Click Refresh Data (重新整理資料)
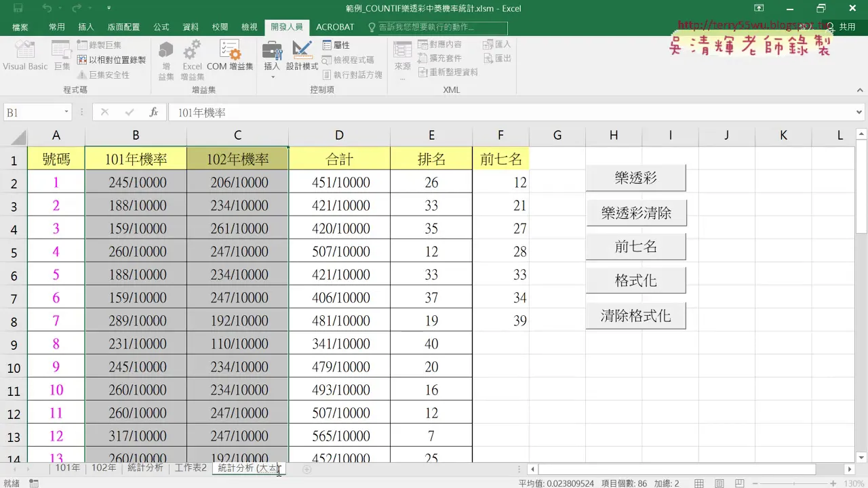Viewport: 868px width, 488px height. 448,72
